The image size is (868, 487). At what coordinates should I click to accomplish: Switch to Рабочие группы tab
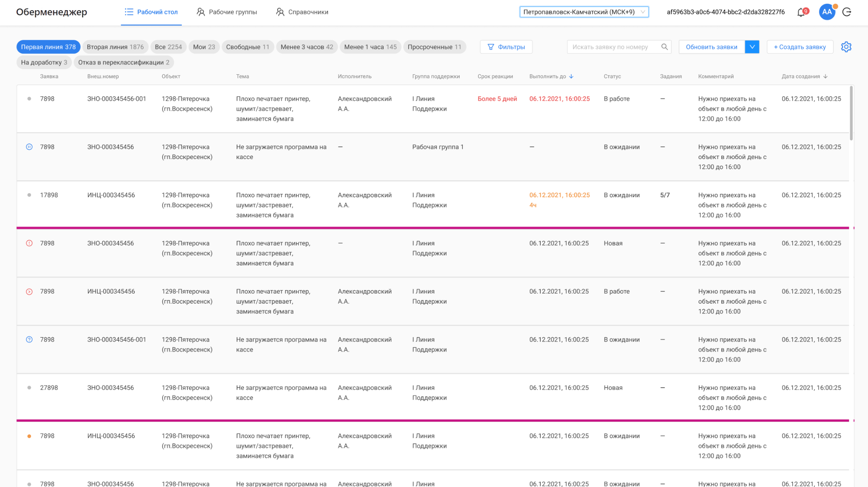coord(227,12)
